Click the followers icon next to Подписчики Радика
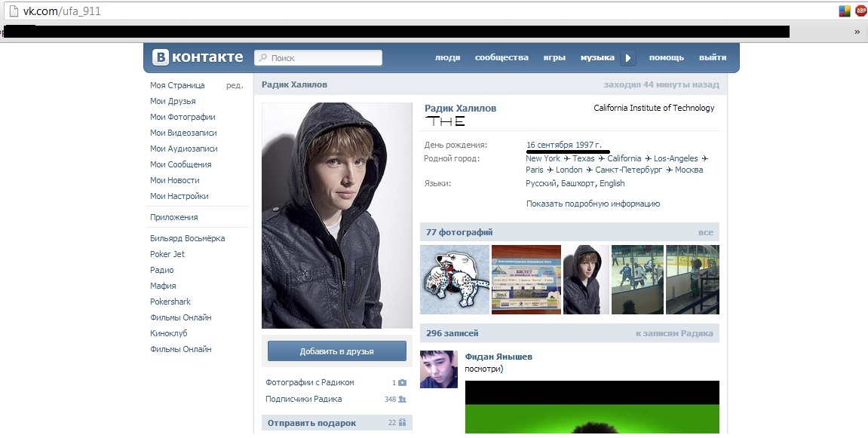This screenshot has height=438, width=868. click(x=402, y=400)
